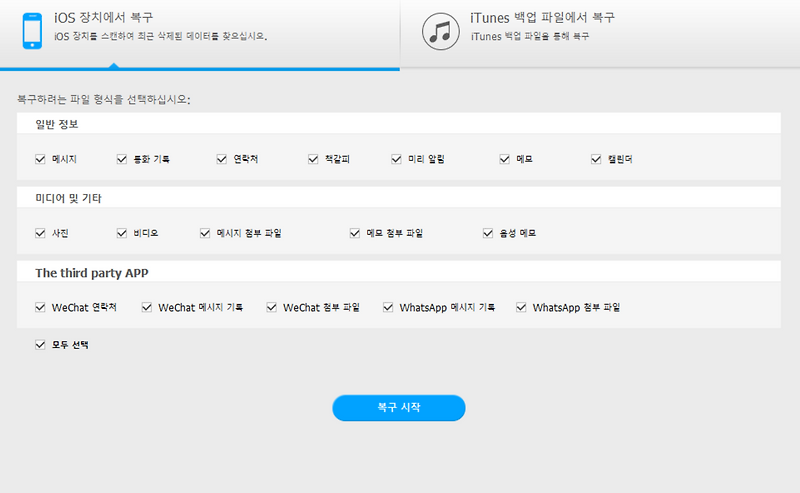Uncheck the 사진 checkbox

(x=40, y=233)
